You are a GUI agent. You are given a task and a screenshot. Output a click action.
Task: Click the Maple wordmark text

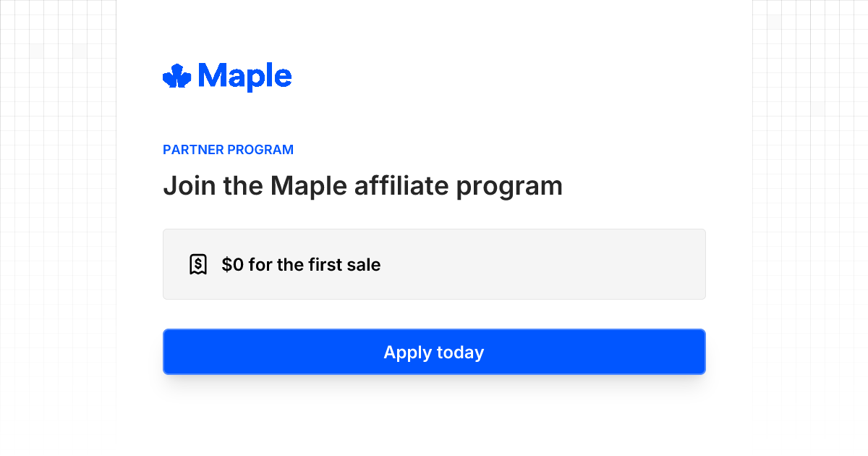pyautogui.click(x=244, y=76)
